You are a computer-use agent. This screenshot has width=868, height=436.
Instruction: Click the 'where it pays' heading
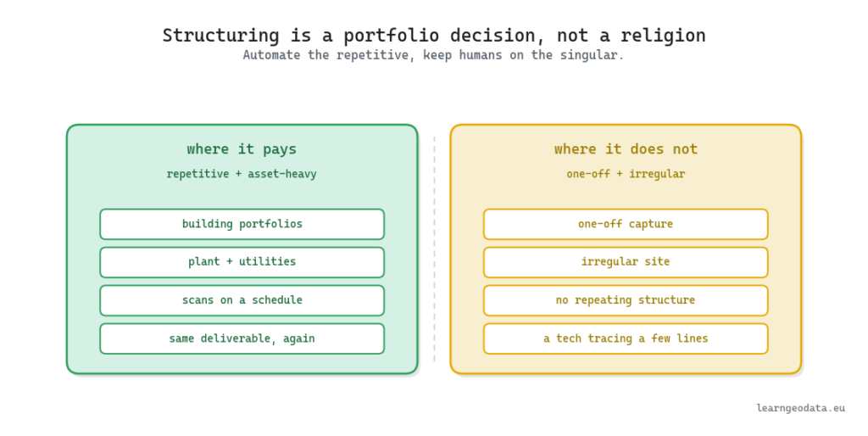coord(242,149)
